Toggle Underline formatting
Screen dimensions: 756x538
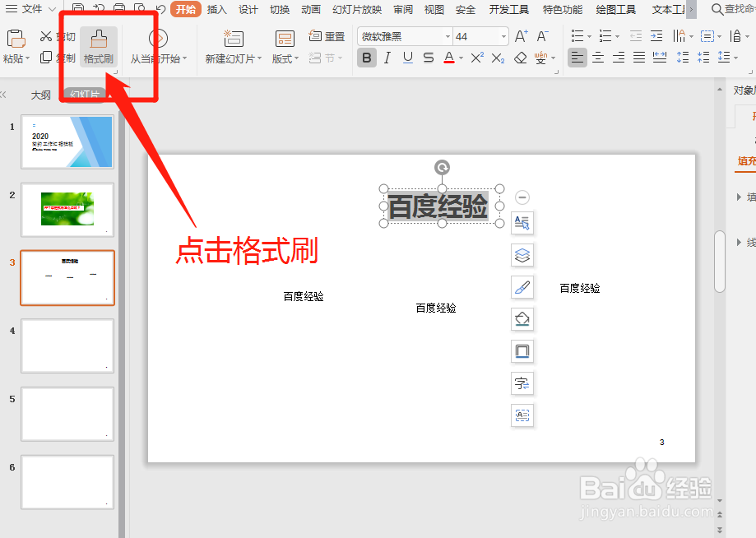click(408, 58)
